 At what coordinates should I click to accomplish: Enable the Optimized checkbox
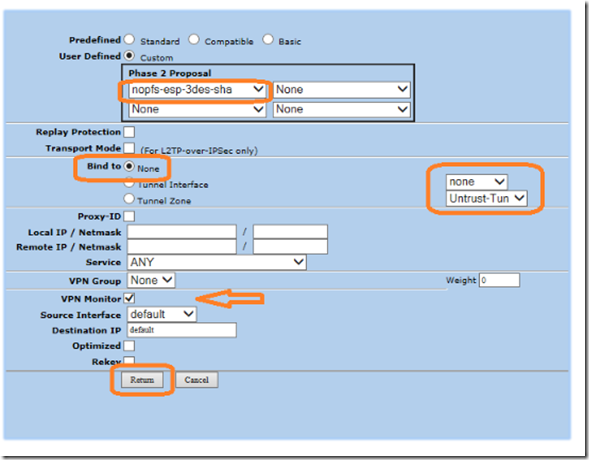pos(129,345)
